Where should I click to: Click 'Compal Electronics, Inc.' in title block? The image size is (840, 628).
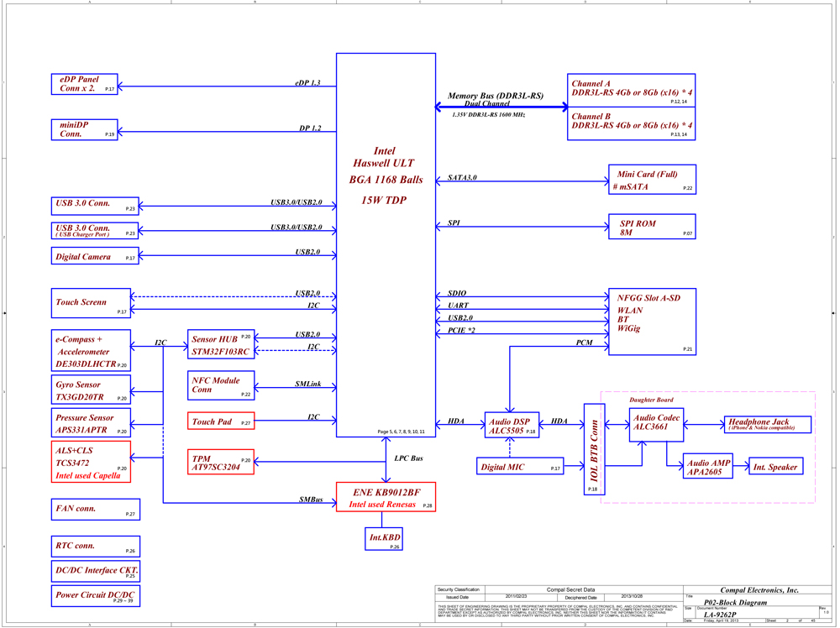click(759, 590)
